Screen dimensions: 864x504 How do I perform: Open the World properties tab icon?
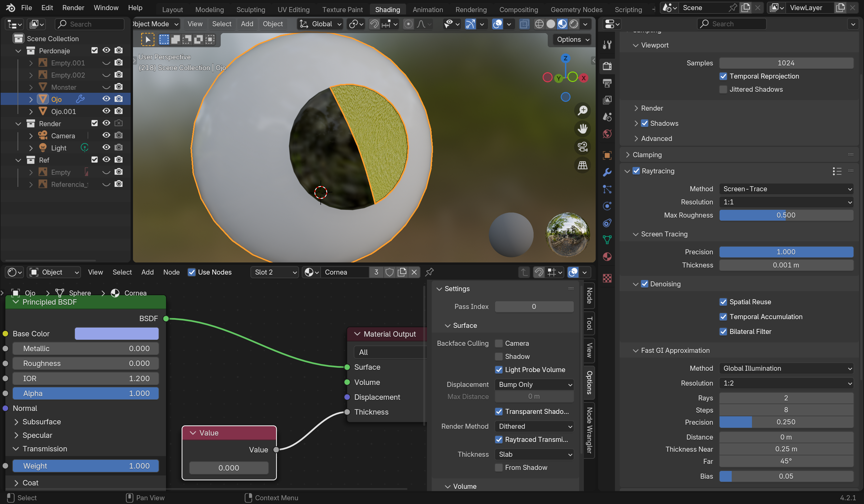point(607,134)
